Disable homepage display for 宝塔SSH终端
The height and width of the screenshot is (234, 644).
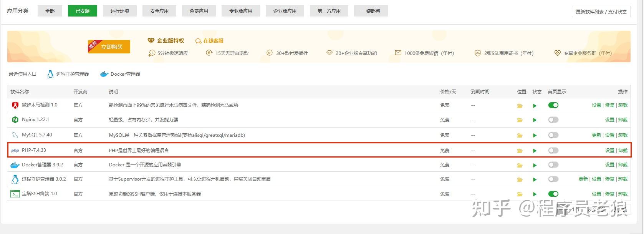pos(553,194)
